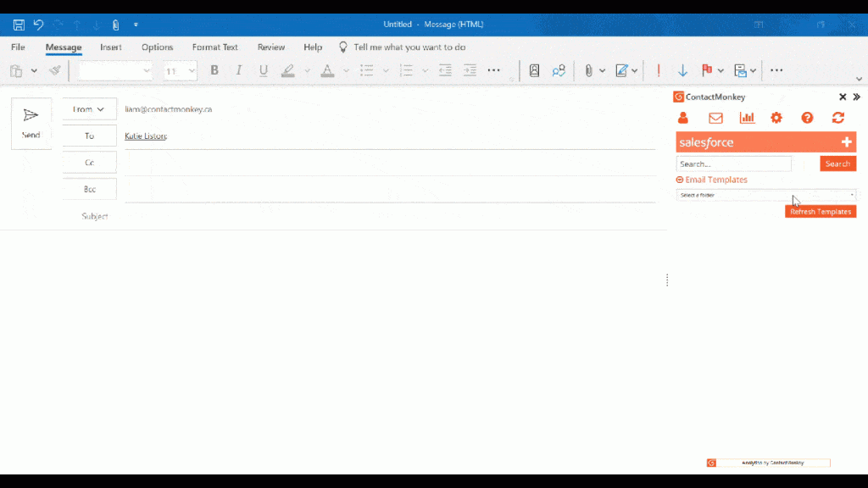
Task: Click the Bcc button
Action: click(90, 189)
